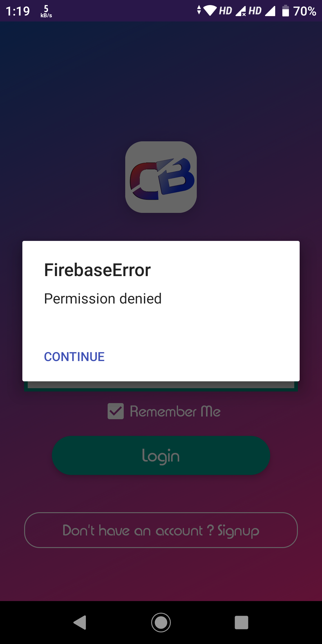The height and width of the screenshot is (644, 322).
Task: Tap the CONTINUE button in error dialog
Action: click(74, 357)
